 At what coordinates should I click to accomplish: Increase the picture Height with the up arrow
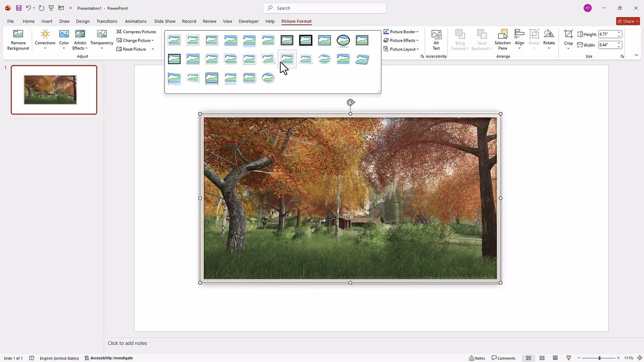(x=619, y=33)
